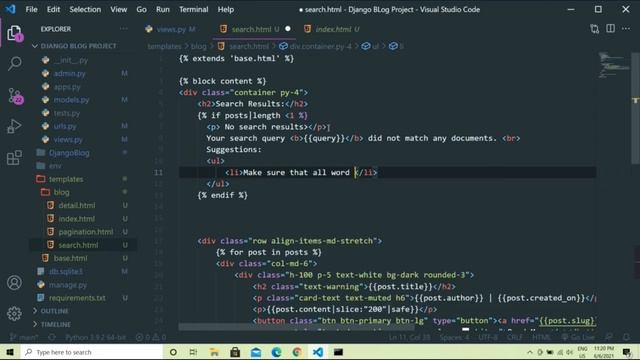The image size is (640, 360).
Task: Open File Explorer from taskbar
Action: click(214, 352)
